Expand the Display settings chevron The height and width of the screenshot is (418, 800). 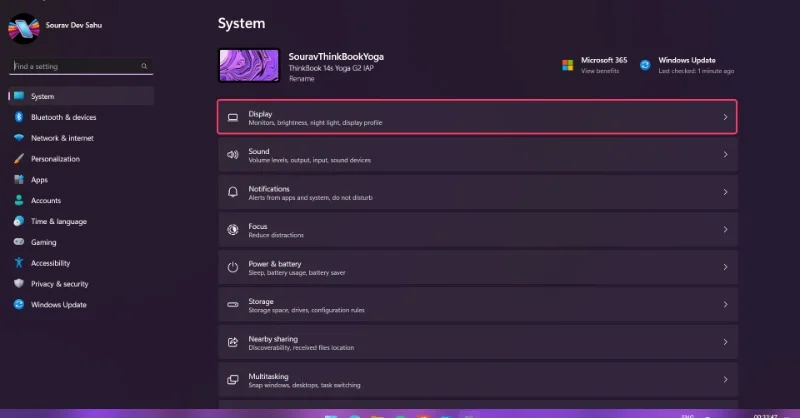(x=725, y=118)
